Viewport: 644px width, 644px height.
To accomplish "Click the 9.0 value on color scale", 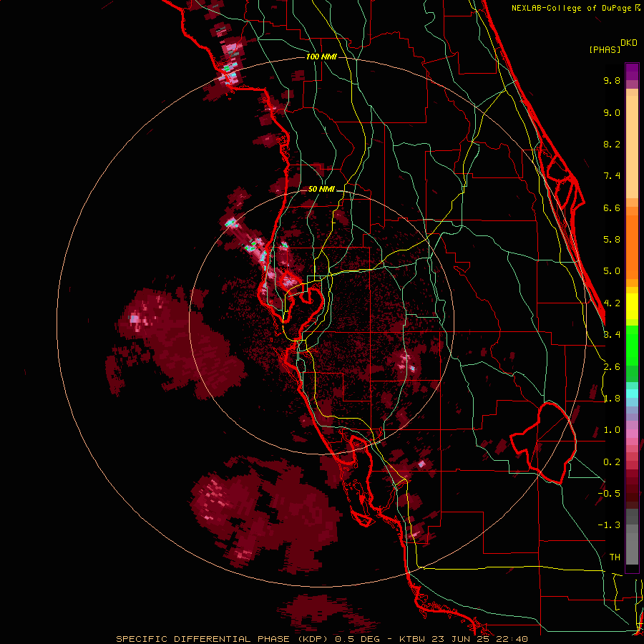I will pyautogui.click(x=612, y=112).
